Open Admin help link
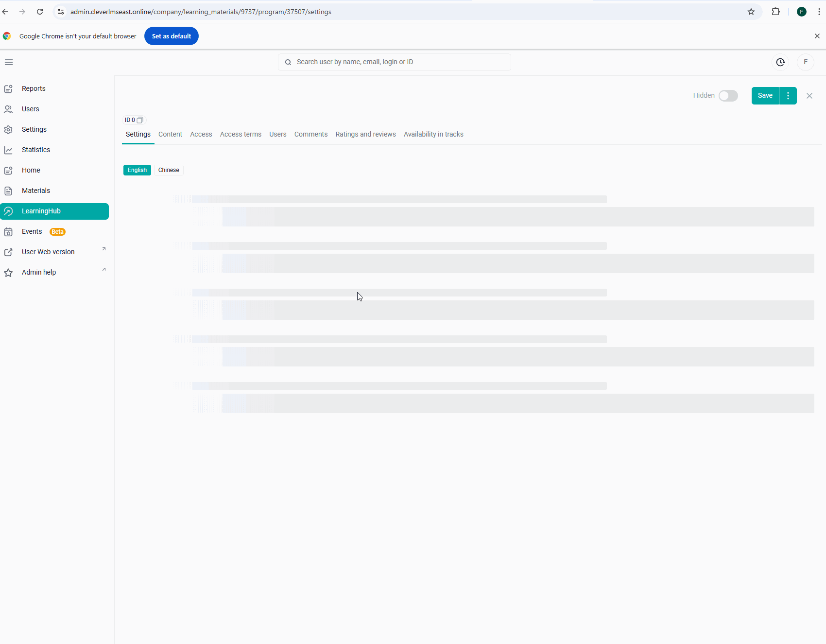Image resolution: width=826 pixels, height=644 pixels. tap(54, 272)
